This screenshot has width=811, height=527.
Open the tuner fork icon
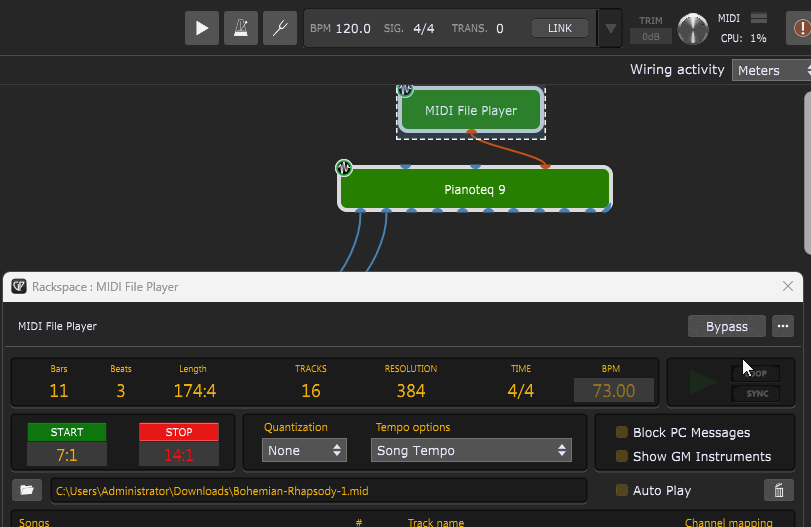click(x=280, y=28)
